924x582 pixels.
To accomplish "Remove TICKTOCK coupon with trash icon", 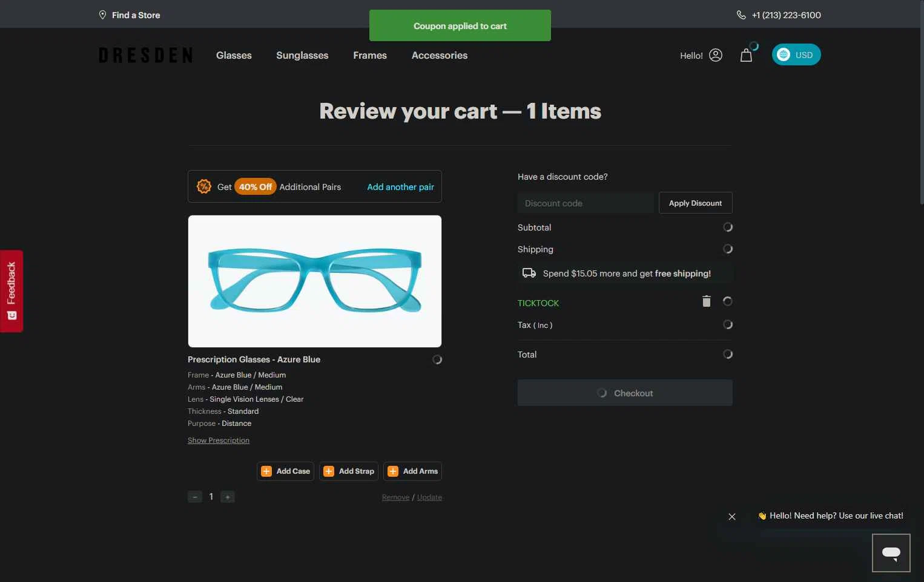I will coord(706,301).
